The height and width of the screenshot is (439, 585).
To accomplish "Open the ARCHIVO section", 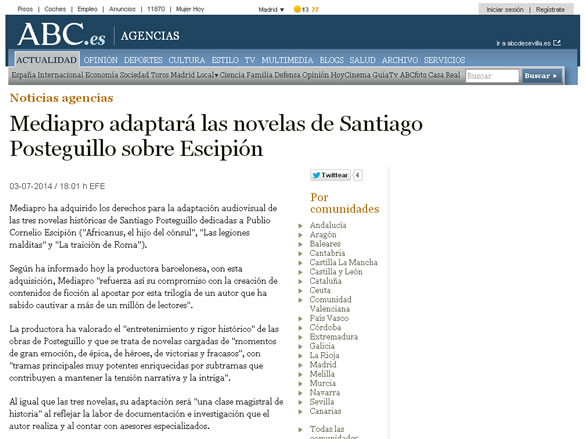I will [400, 60].
